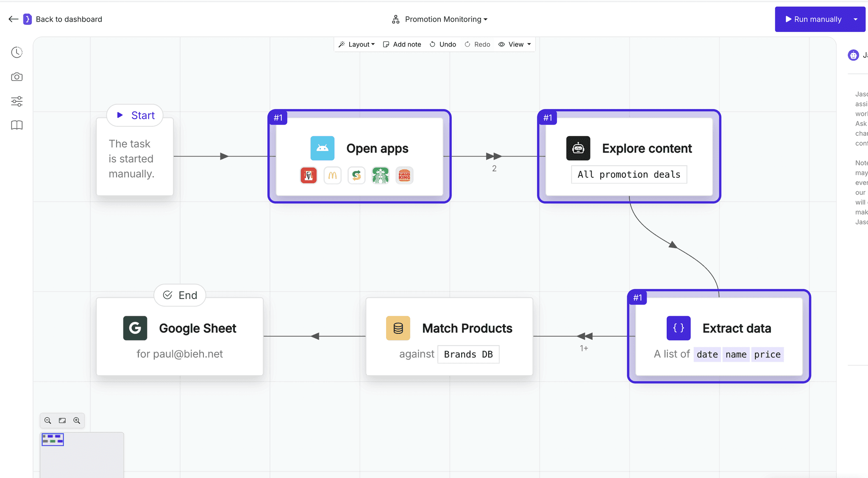Open the Layout dropdown
The height and width of the screenshot is (478, 868).
(x=356, y=44)
